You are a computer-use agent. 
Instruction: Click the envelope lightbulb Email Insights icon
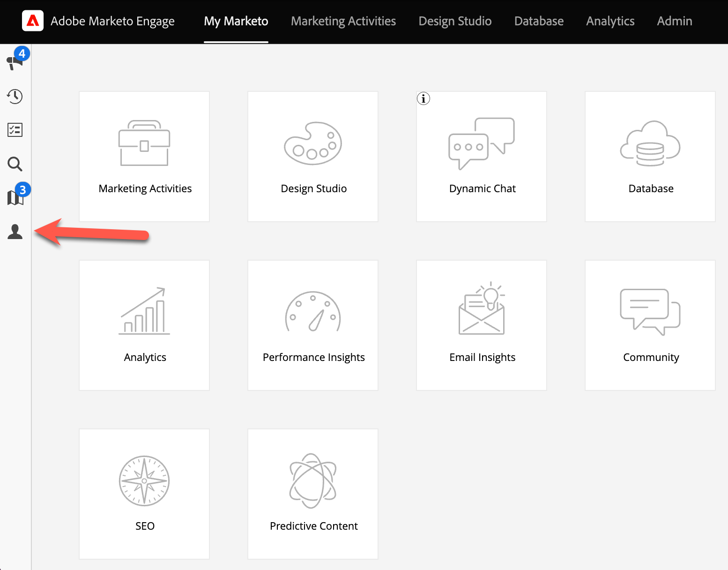[x=482, y=308]
